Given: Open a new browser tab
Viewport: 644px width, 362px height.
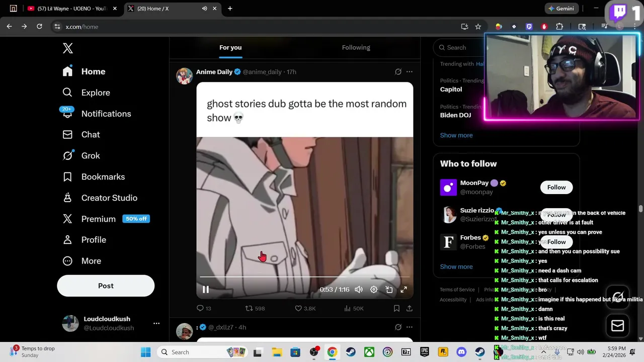Looking at the screenshot, I should point(230,9).
